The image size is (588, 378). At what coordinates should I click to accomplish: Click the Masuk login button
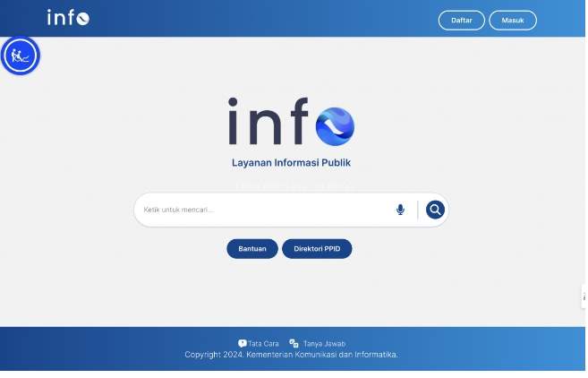(x=513, y=20)
